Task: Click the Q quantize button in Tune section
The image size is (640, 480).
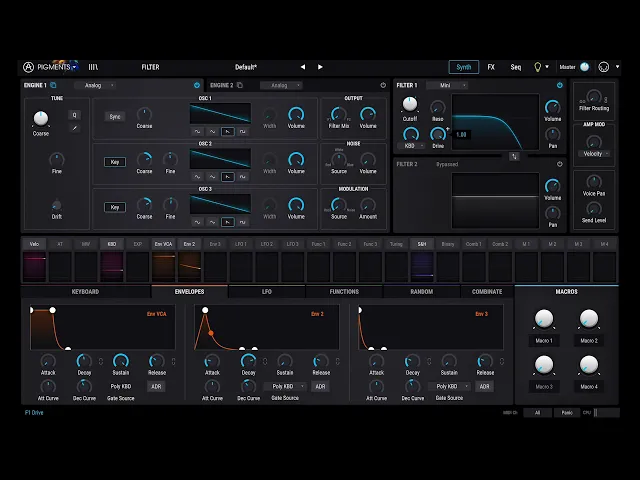Action: pos(74,115)
